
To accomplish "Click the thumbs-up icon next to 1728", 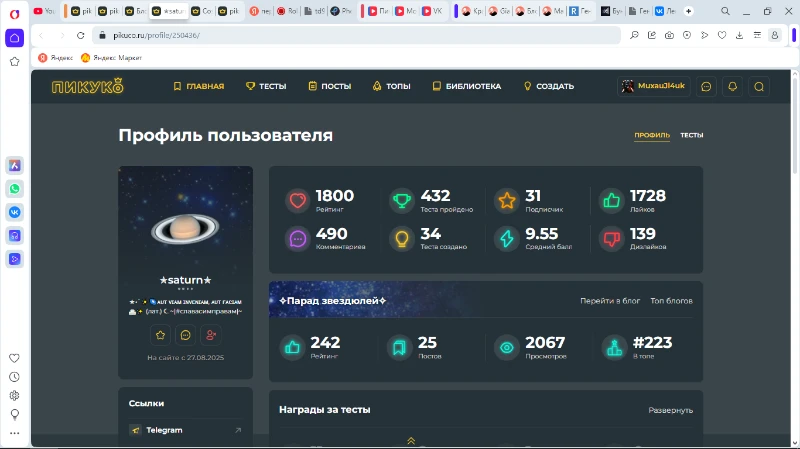I will click(612, 201).
